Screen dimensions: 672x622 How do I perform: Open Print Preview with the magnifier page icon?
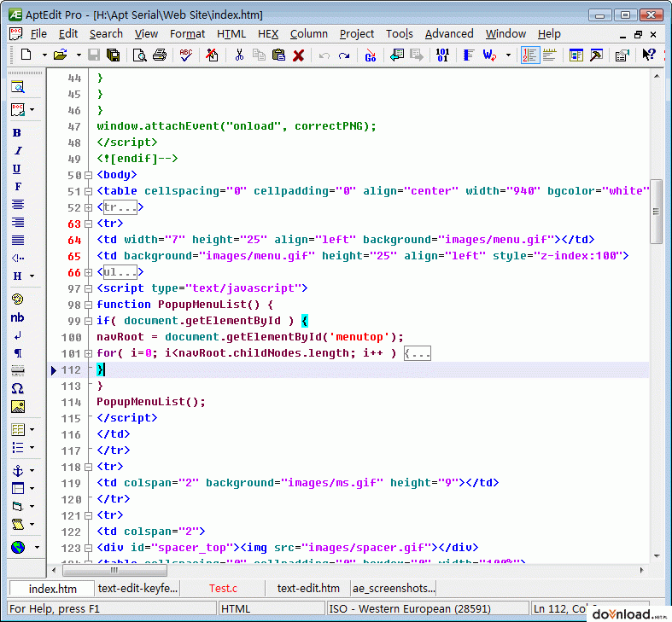pos(140,55)
